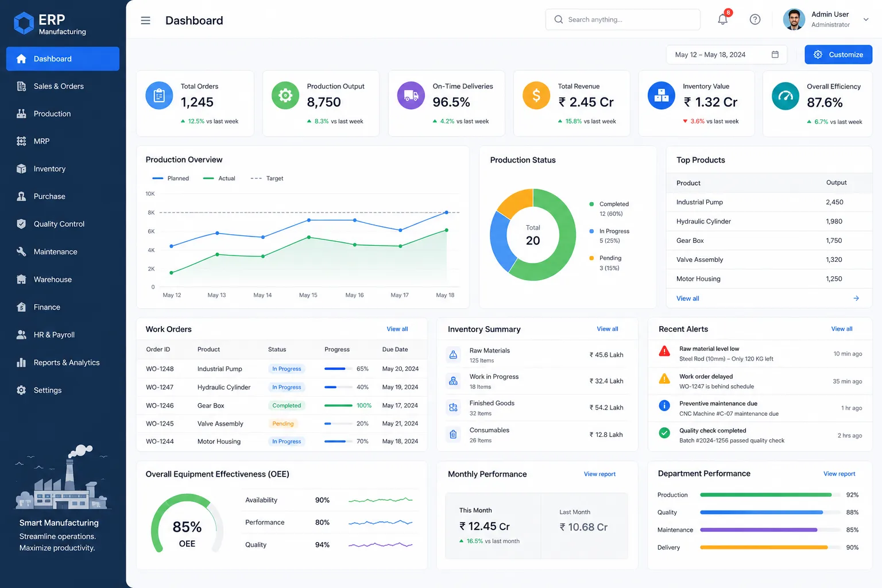Click the Total Revenue dollar icon
The image size is (882, 588).
click(x=536, y=95)
